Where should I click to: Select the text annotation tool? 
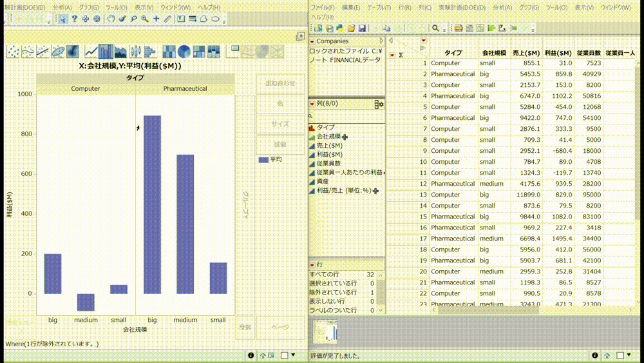pyautogui.click(x=181, y=19)
